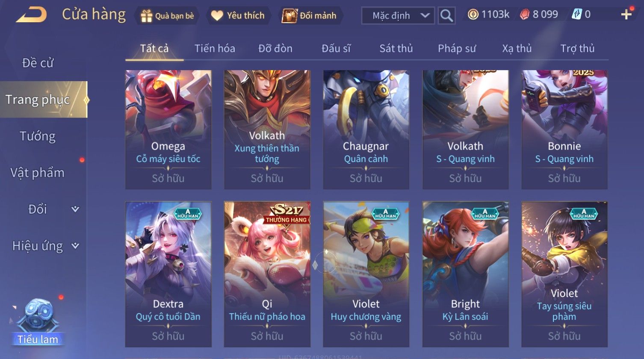
Task: Open Vật phẩm sidebar menu
Action: pyautogui.click(x=38, y=173)
